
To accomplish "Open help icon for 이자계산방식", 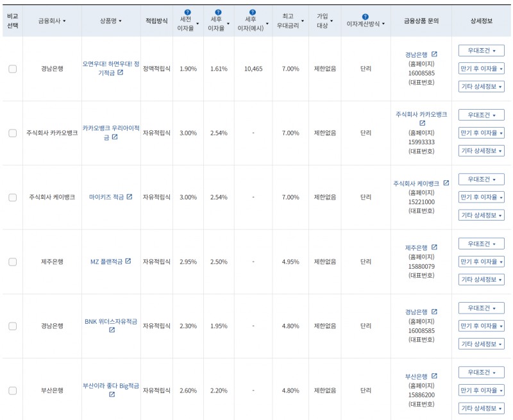I will tap(366, 17).
